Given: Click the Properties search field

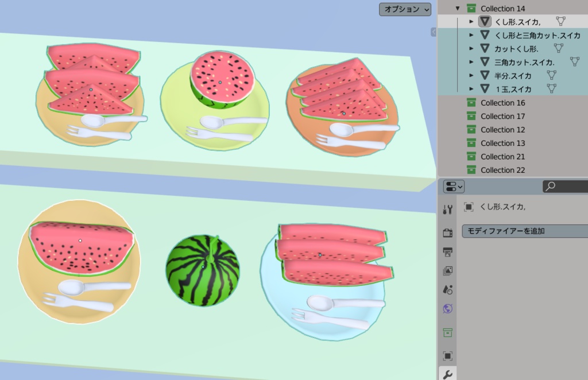Looking at the screenshot, I should click(565, 186).
